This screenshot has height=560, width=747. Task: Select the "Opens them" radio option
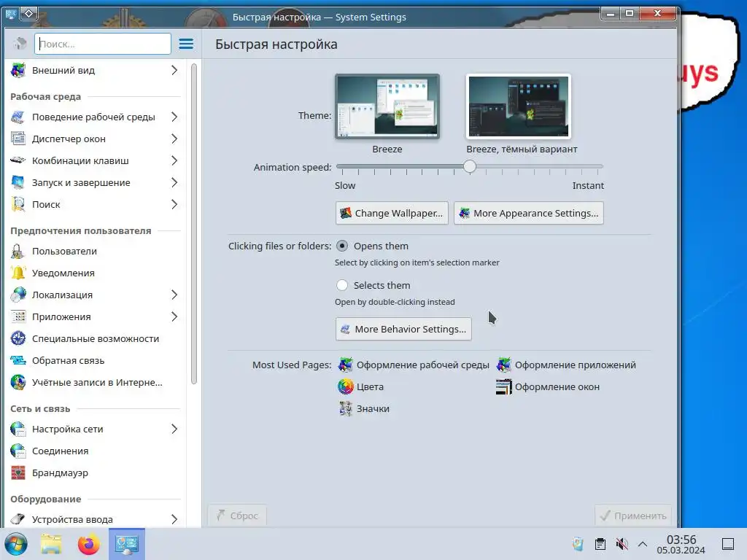tap(342, 246)
